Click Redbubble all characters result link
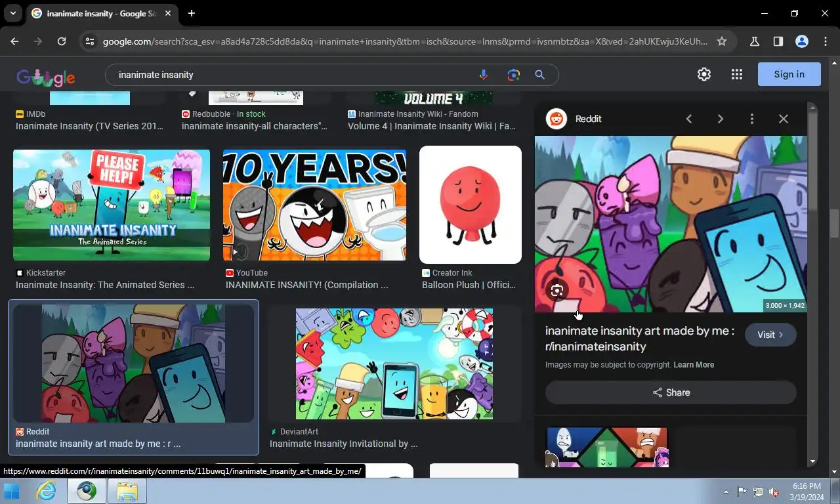The width and height of the screenshot is (840, 504). [255, 126]
